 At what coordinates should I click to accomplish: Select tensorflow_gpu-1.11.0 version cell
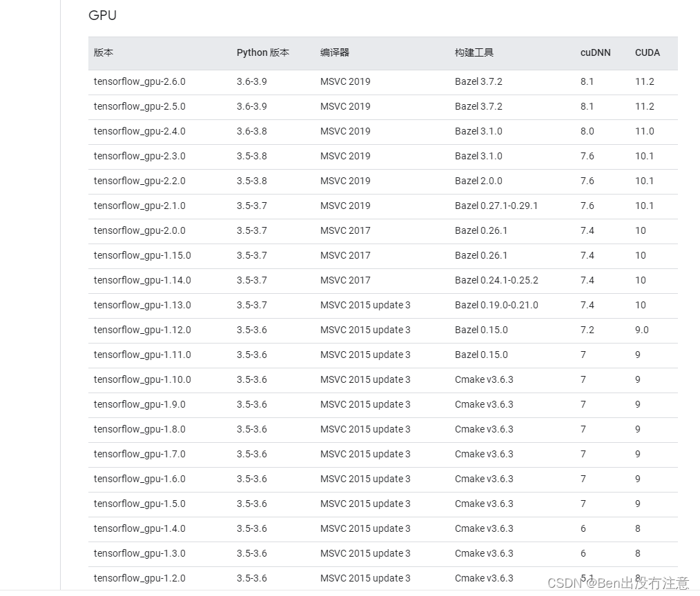[142, 355]
